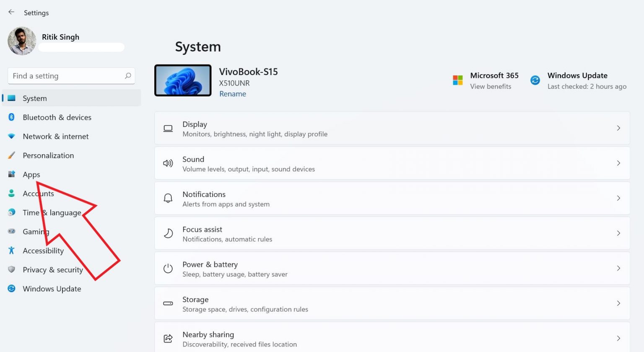Open Sound settings via its chevron
The width and height of the screenshot is (644, 352).
tap(618, 163)
